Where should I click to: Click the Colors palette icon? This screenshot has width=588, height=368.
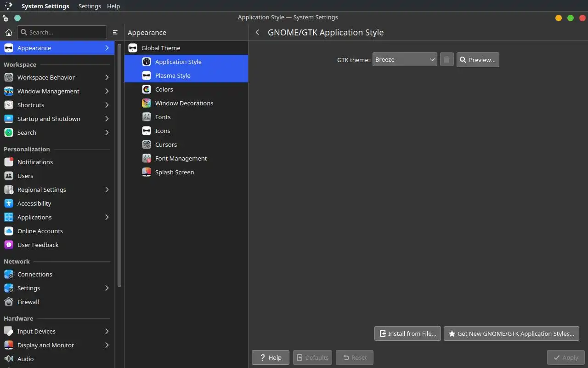click(x=147, y=89)
